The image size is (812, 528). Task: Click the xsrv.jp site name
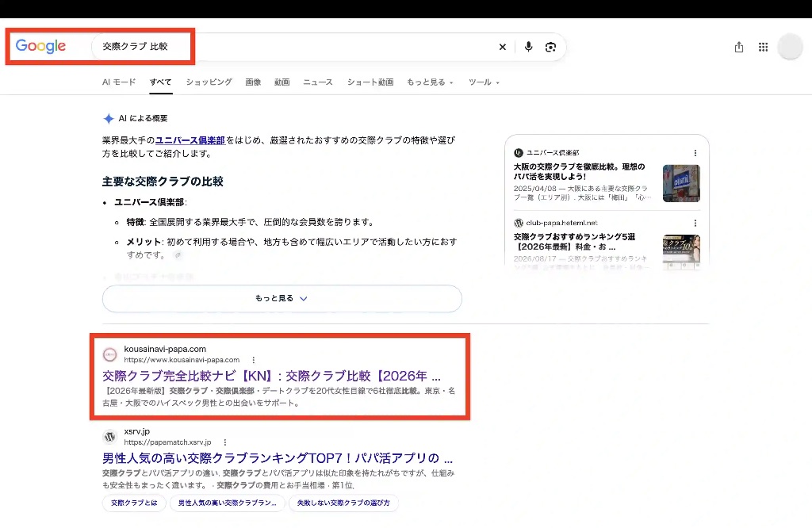136,431
